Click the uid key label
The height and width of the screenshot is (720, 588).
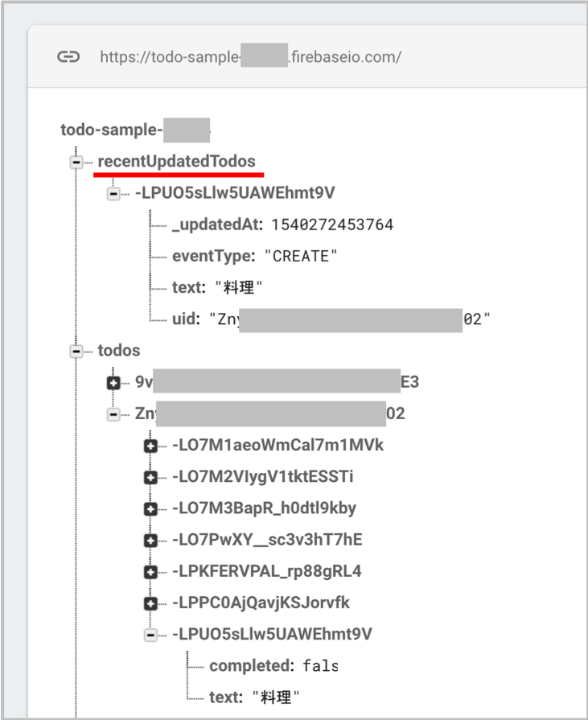(186, 319)
